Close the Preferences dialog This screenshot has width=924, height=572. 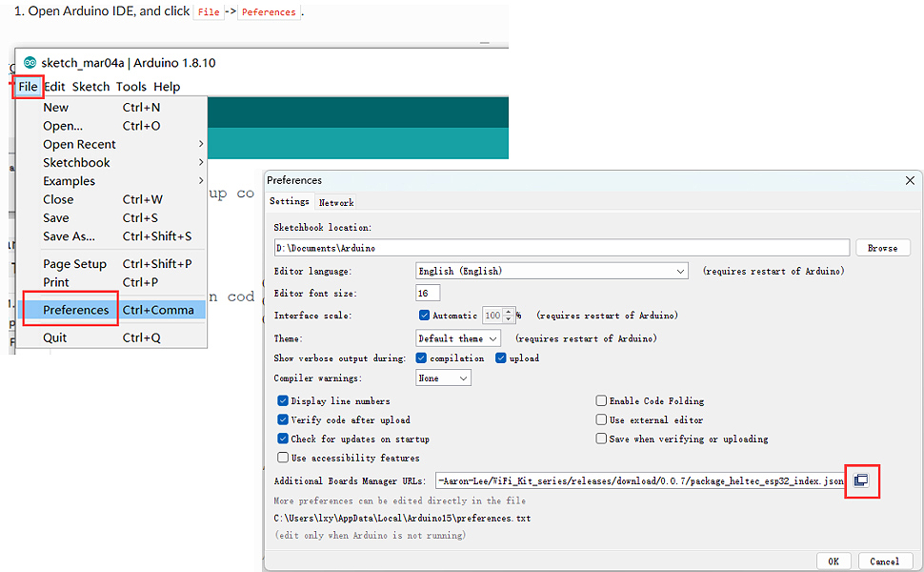pos(911,180)
